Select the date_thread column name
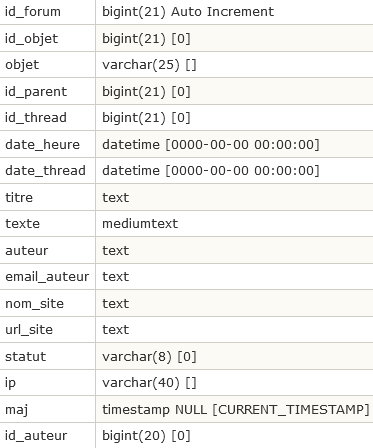Screen dimensions: 373x448 pyautogui.click(x=45, y=170)
